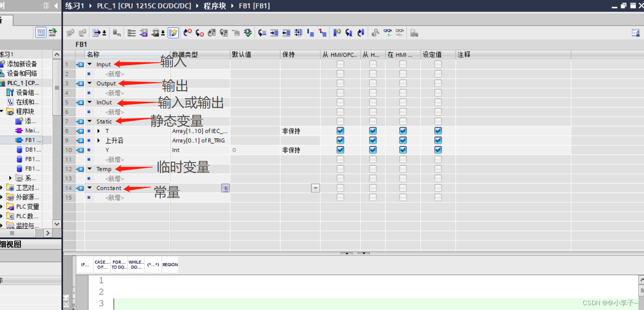Uncheck the 设定值 checkbox for variable T
The image size is (644, 310).
pyautogui.click(x=438, y=131)
